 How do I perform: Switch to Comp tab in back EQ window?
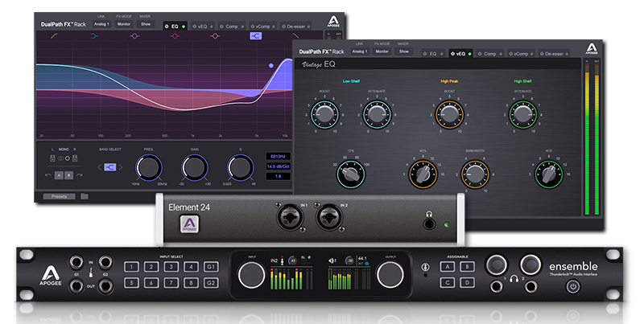(x=232, y=27)
